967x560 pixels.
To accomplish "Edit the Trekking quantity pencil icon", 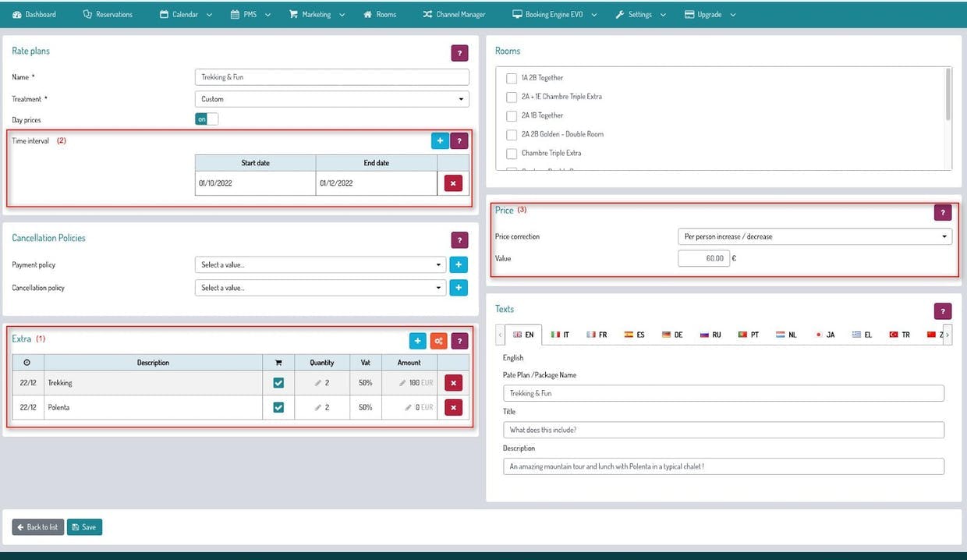I will click(x=318, y=383).
